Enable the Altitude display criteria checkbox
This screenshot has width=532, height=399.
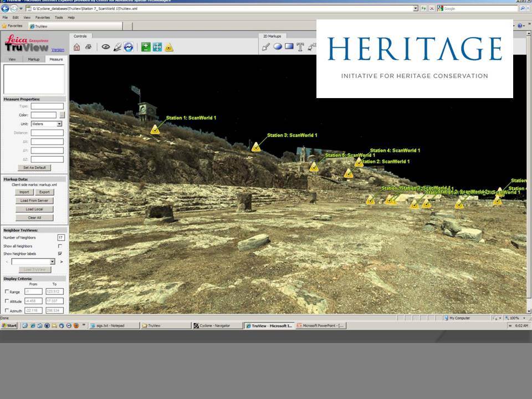(7, 301)
